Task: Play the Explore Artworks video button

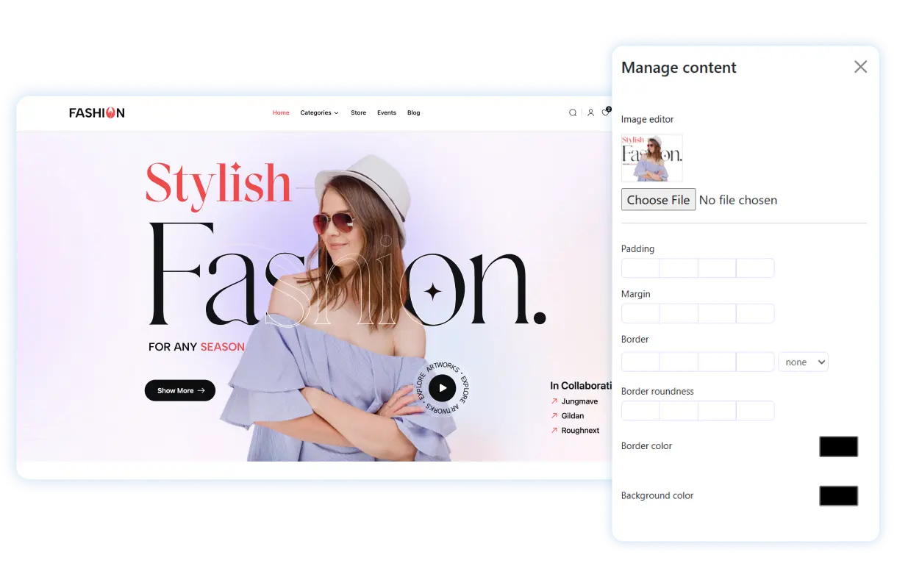Action: [x=442, y=387]
